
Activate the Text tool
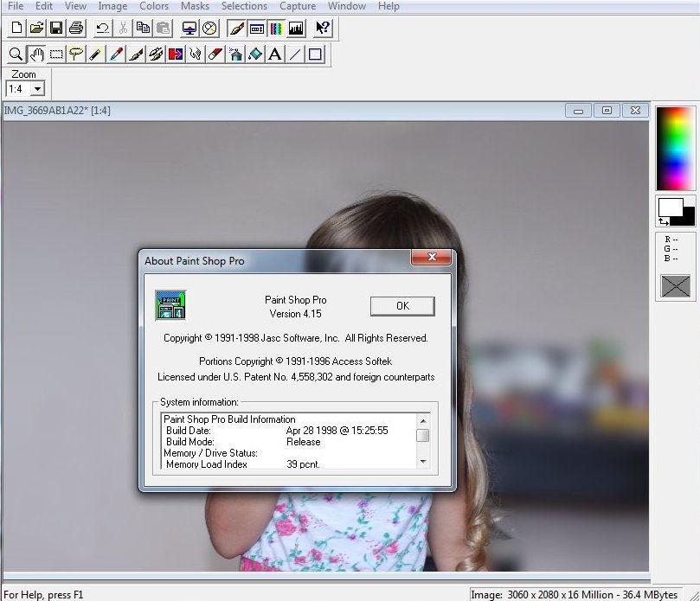point(275,54)
